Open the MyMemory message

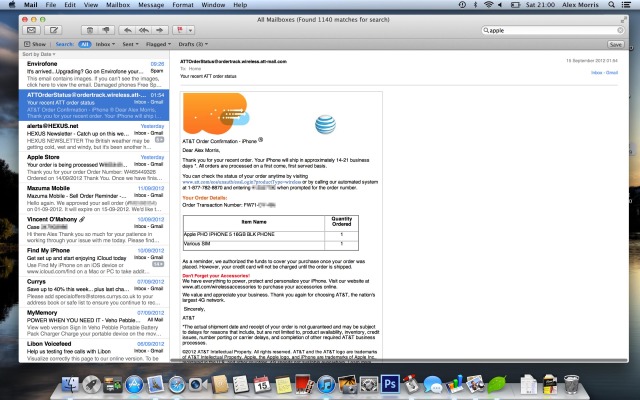[x=94, y=323]
